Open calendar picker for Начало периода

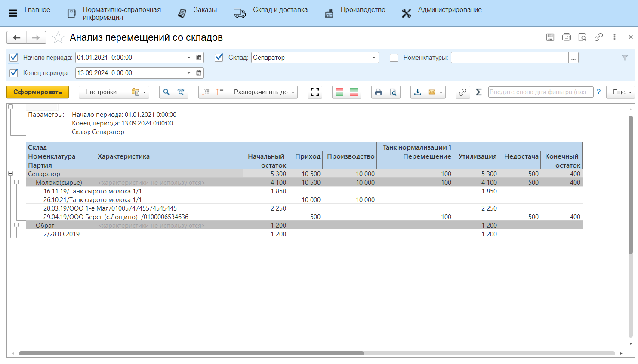[199, 58]
